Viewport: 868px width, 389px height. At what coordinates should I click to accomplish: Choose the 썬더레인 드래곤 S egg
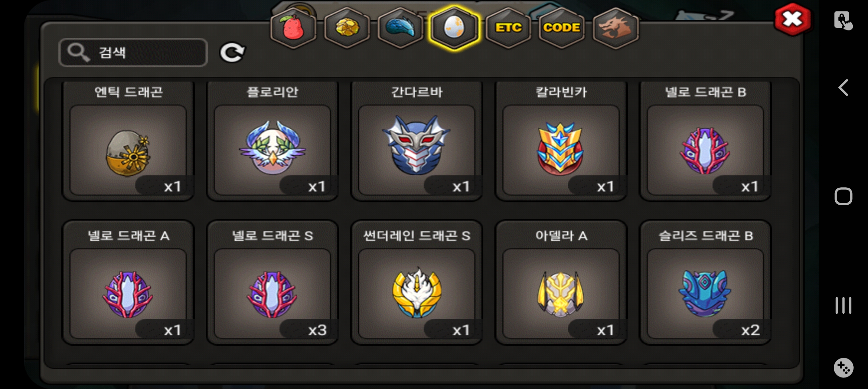[x=417, y=283]
